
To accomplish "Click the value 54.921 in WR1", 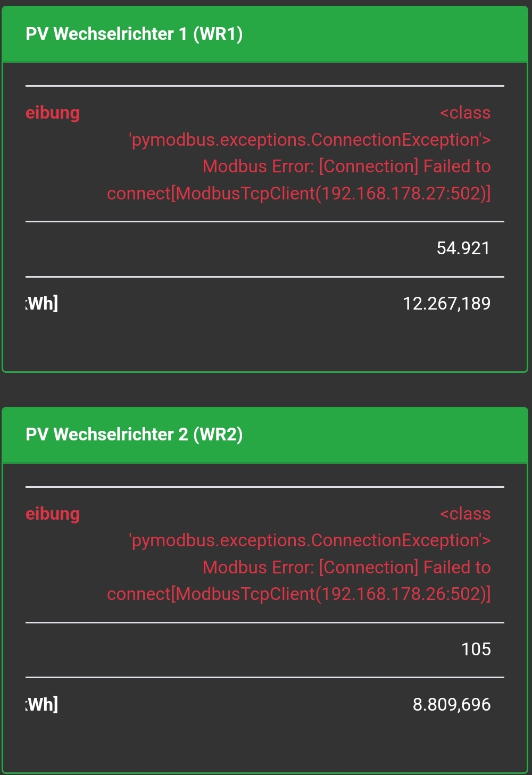I will [463, 248].
